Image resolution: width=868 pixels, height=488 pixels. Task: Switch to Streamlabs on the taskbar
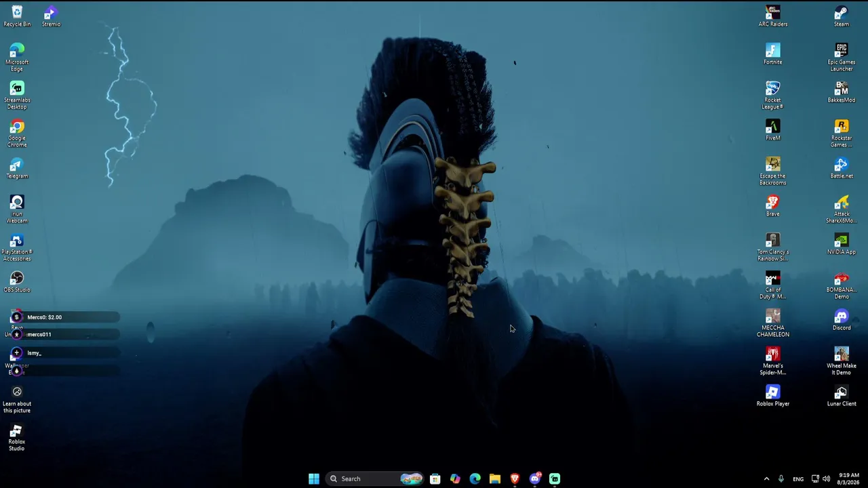click(555, 479)
